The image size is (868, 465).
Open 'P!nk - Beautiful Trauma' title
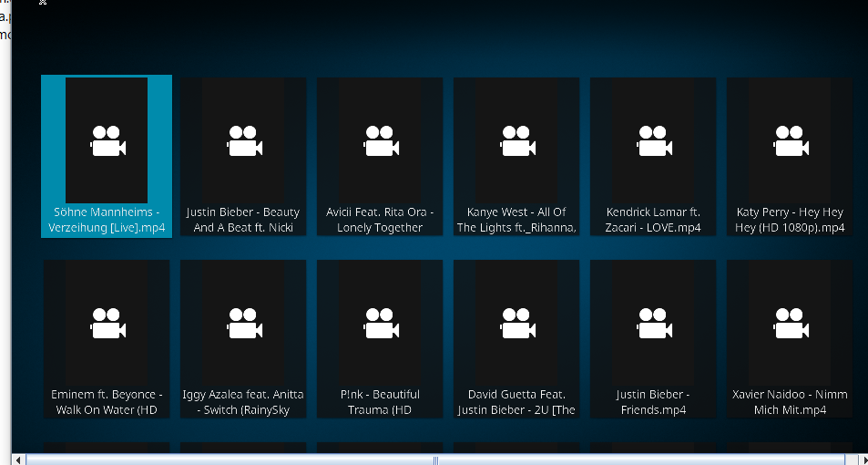(x=380, y=402)
